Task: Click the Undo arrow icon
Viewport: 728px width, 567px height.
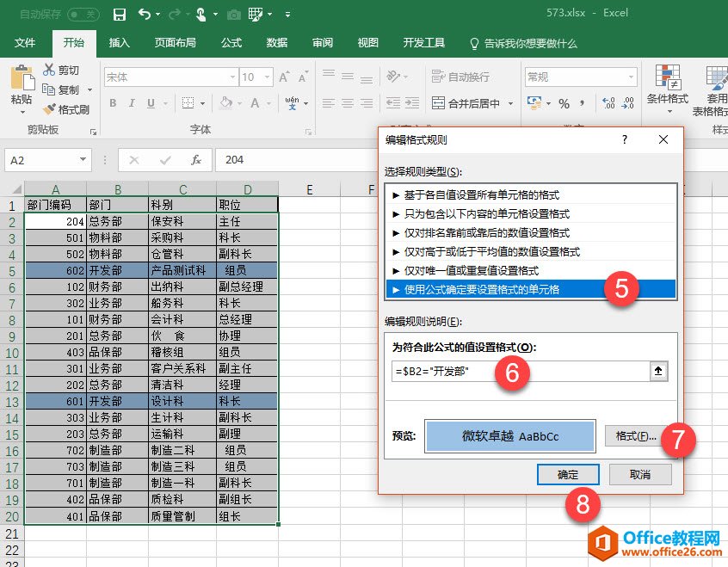Action: coord(144,15)
